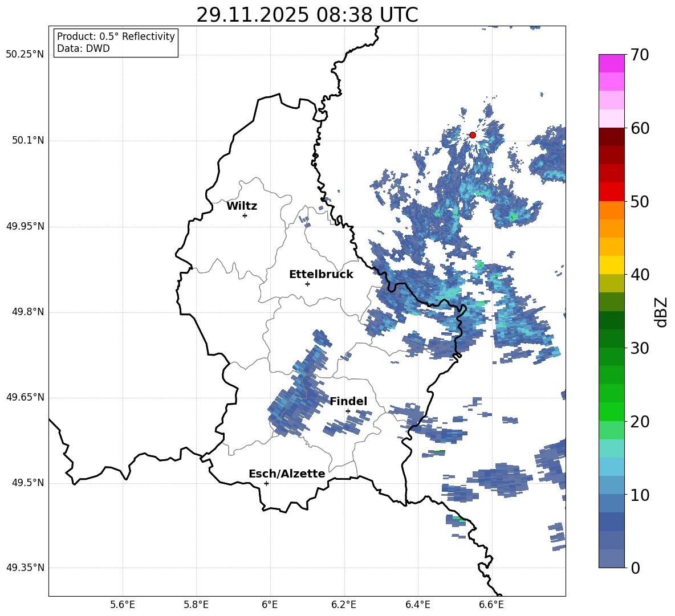Click the yellow colorbar segment at 40 dBZ
675x616 pixels.
click(612, 265)
